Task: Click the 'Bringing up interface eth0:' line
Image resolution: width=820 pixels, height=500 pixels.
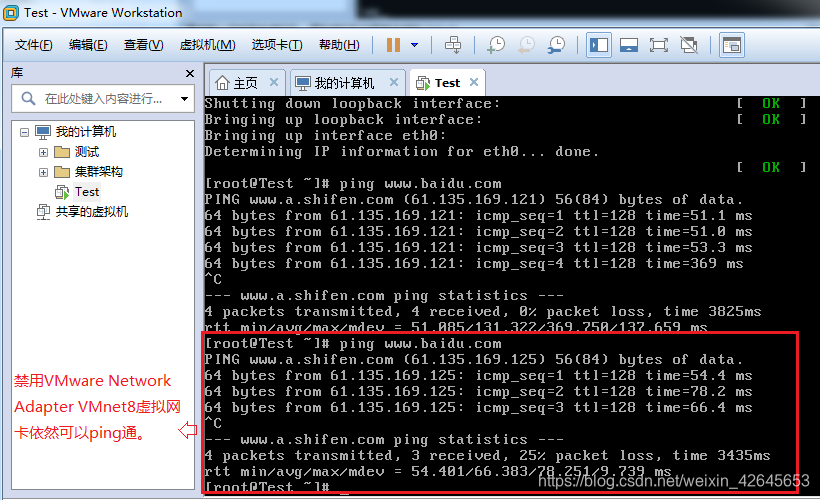Action: point(325,135)
